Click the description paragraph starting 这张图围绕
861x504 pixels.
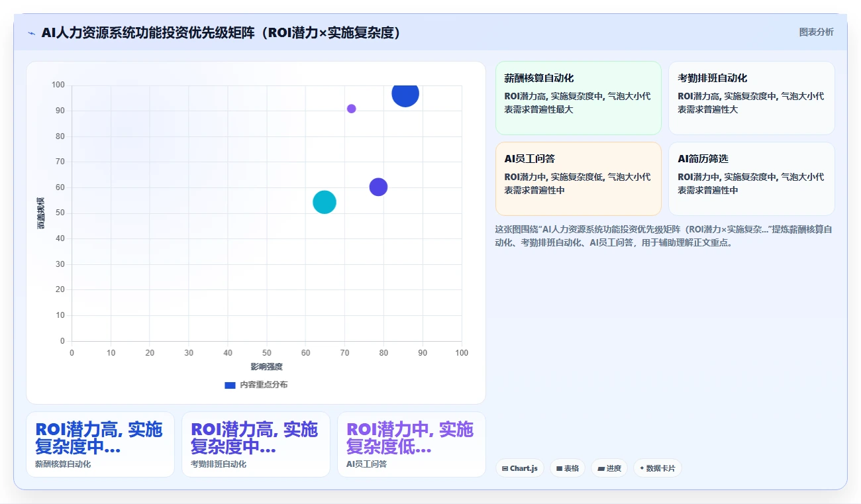pyautogui.click(x=664, y=236)
